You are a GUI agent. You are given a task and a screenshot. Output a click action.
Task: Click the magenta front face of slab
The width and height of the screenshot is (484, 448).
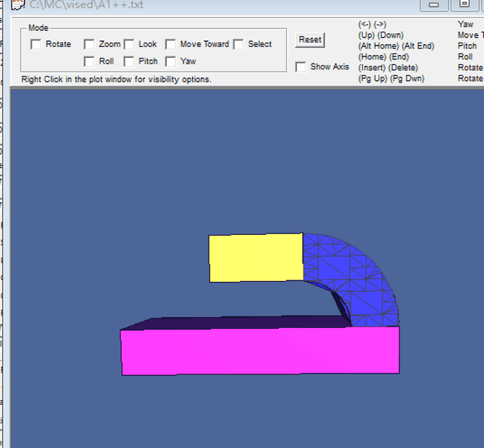coord(260,350)
